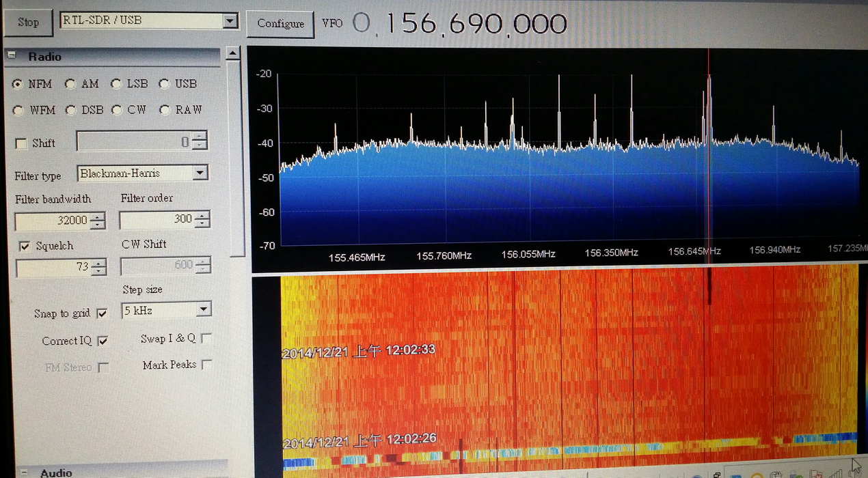Raise Squelch value using up arrow

[x=100, y=263]
